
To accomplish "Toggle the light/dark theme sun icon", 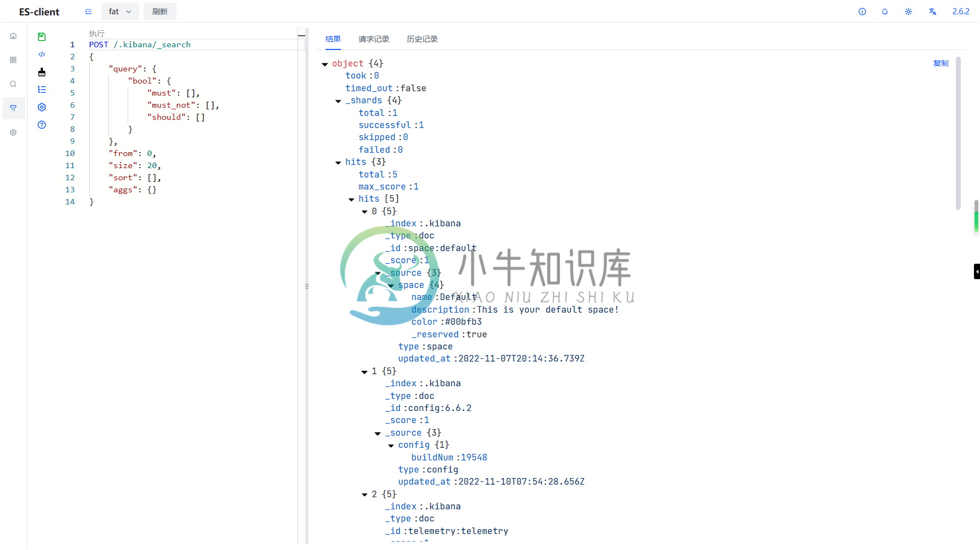I will (909, 12).
